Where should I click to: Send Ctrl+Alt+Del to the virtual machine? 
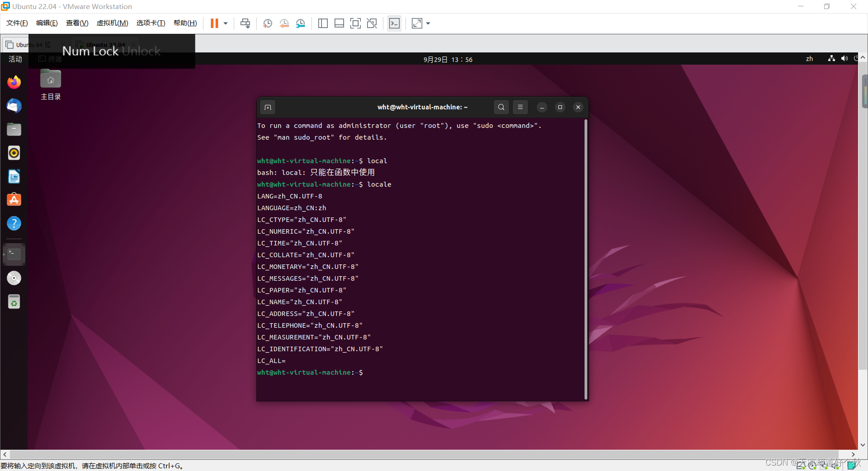(245, 24)
